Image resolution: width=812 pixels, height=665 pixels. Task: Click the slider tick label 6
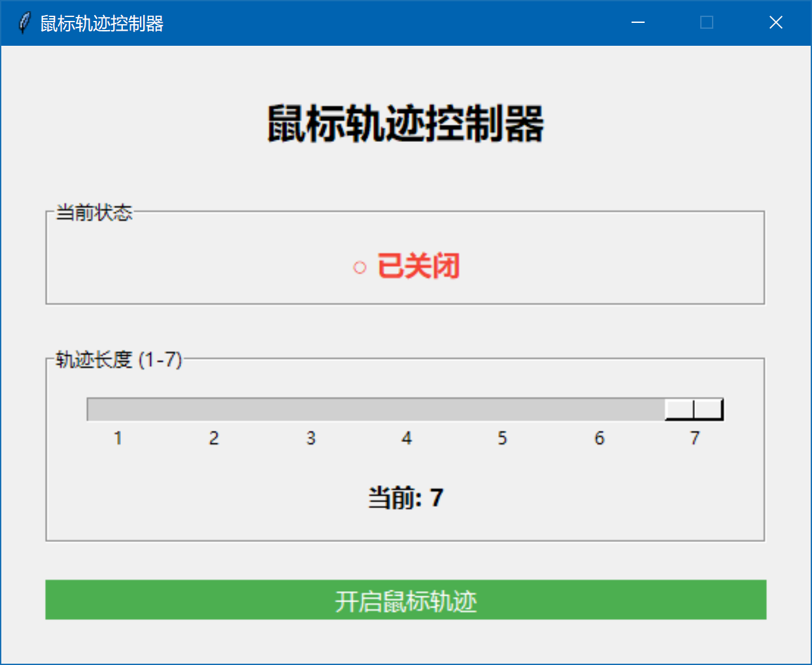coord(599,438)
